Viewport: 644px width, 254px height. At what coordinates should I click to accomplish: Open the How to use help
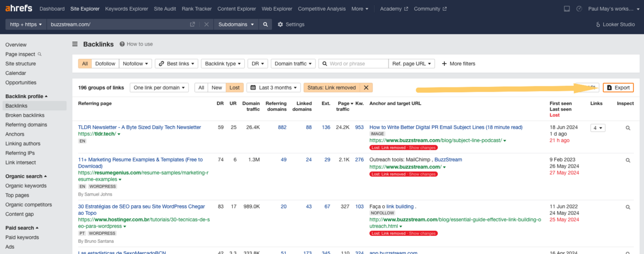136,44
